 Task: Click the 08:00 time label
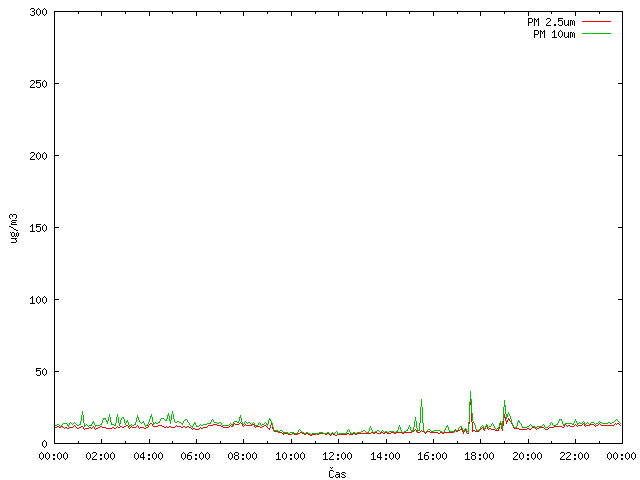point(243,456)
